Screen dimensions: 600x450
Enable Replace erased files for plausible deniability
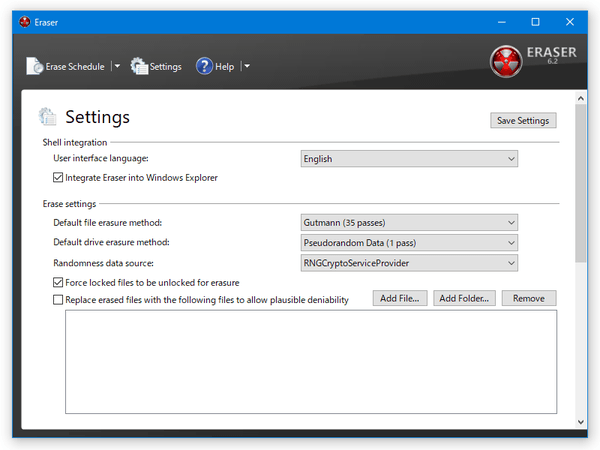(x=58, y=300)
